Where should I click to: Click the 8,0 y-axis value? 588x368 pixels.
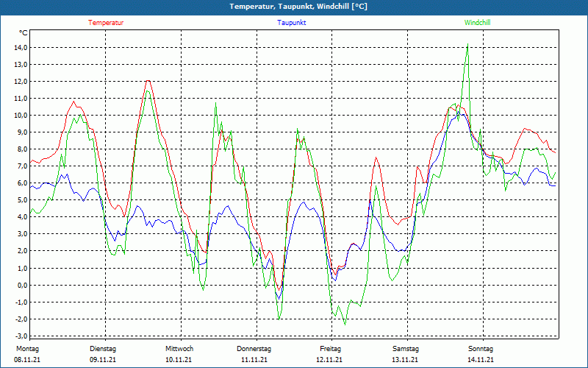click(x=21, y=149)
